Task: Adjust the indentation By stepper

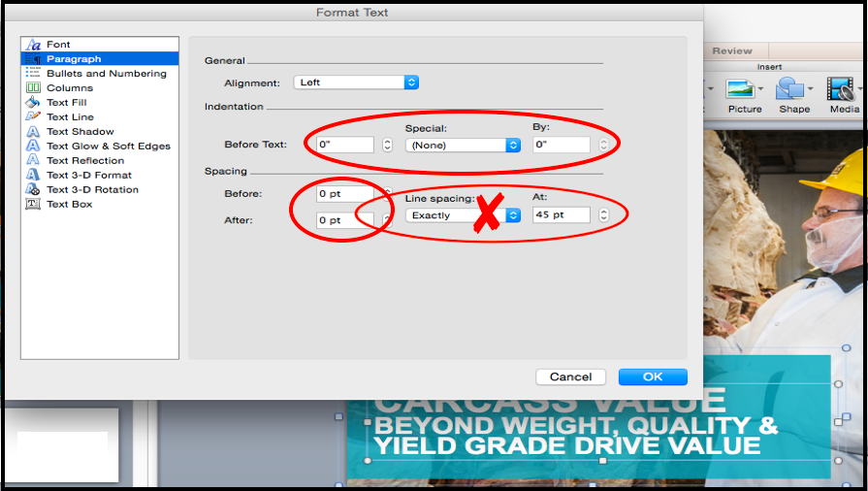Action: click(x=603, y=146)
